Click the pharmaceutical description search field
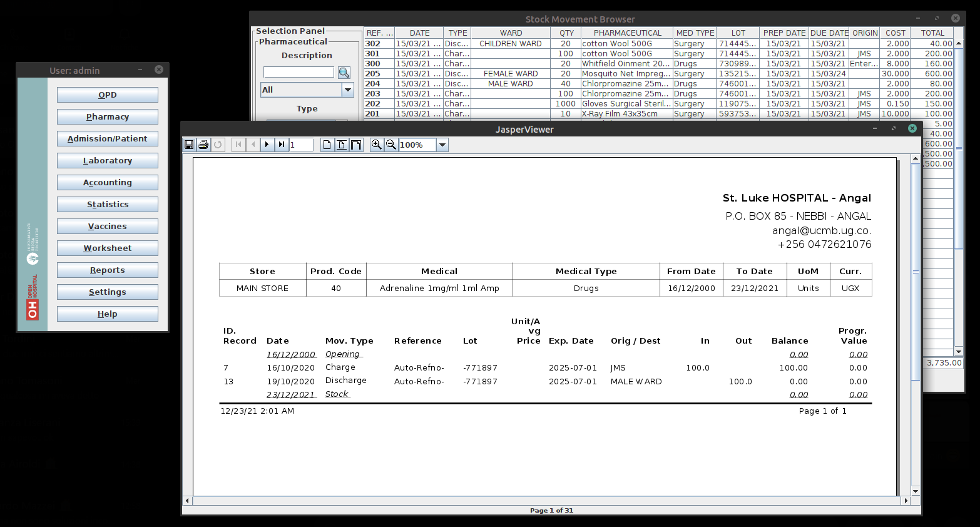Image resolution: width=980 pixels, height=527 pixels. click(x=299, y=72)
